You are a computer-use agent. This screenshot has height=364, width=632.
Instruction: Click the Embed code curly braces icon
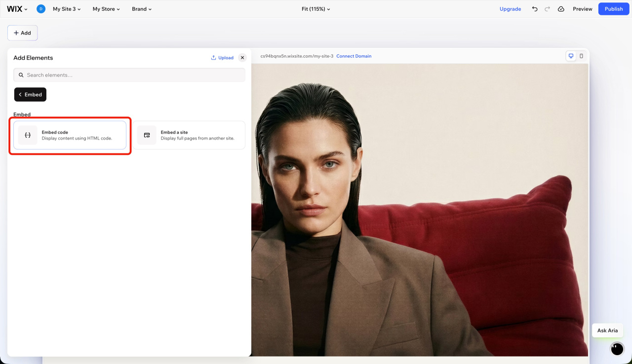point(28,135)
